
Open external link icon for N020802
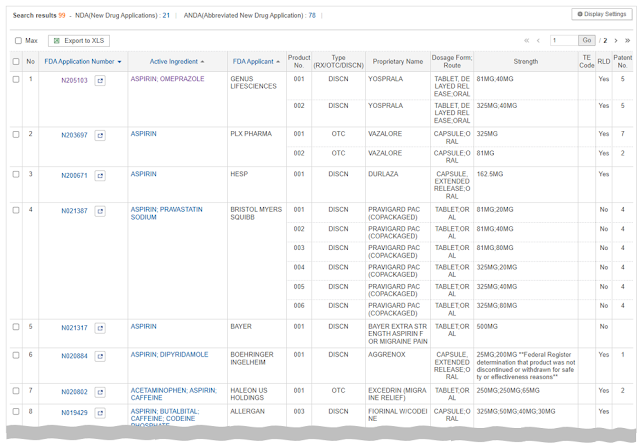(x=100, y=393)
